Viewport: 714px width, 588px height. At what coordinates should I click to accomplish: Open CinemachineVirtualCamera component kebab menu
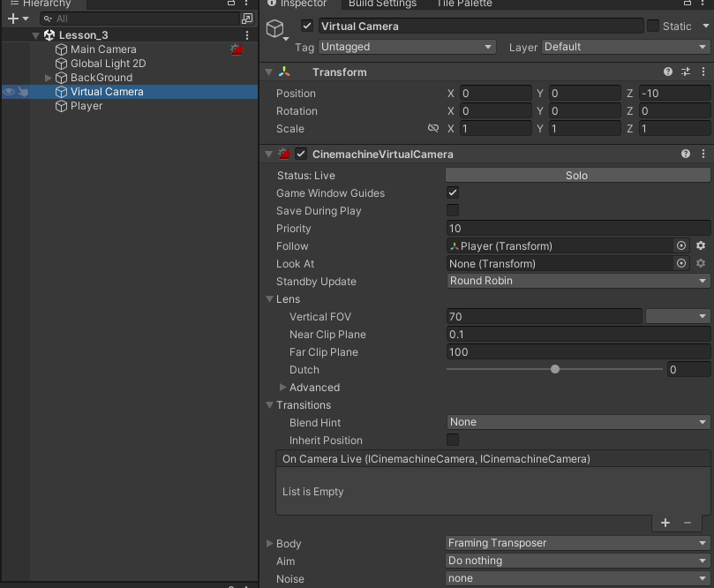coord(703,154)
